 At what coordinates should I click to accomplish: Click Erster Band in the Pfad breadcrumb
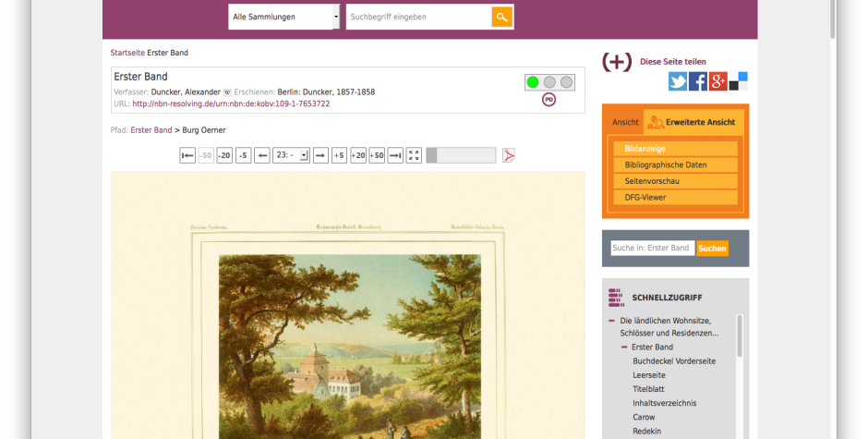click(151, 130)
